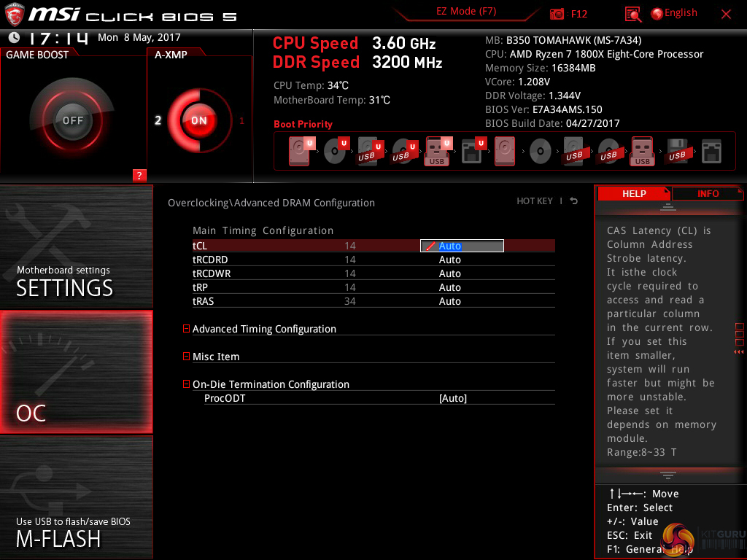Viewport: 747px width, 560px height.
Task: Open the tRCDWR Auto value
Action: 449,273
